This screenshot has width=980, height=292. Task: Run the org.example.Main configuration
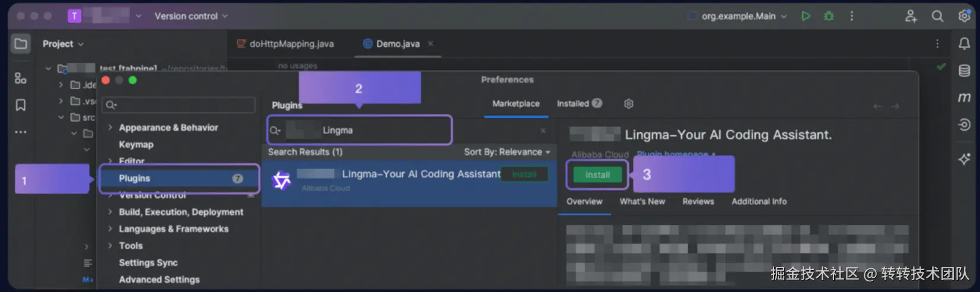click(806, 16)
